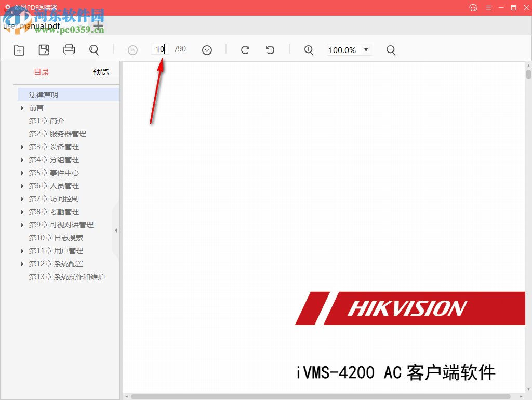Click the iVMS-4200 AC 客户端软件 title text
This screenshot has width=532, height=400.
click(395, 372)
